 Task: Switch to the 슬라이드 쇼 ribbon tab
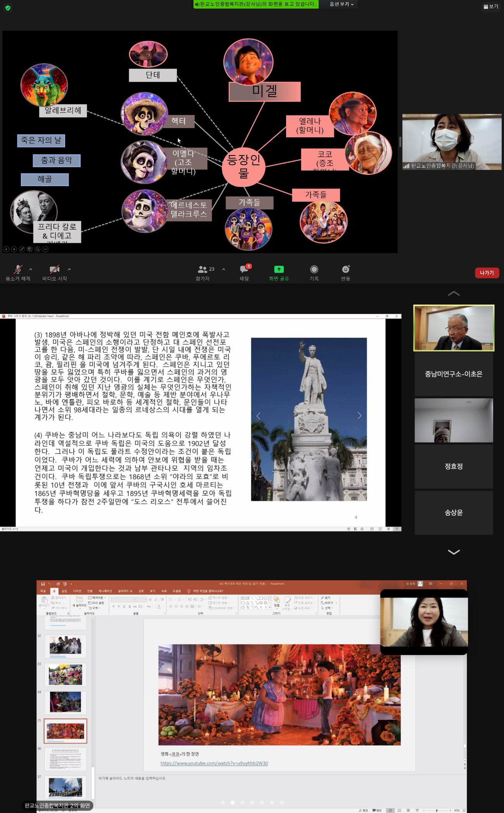(x=125, y=591)
